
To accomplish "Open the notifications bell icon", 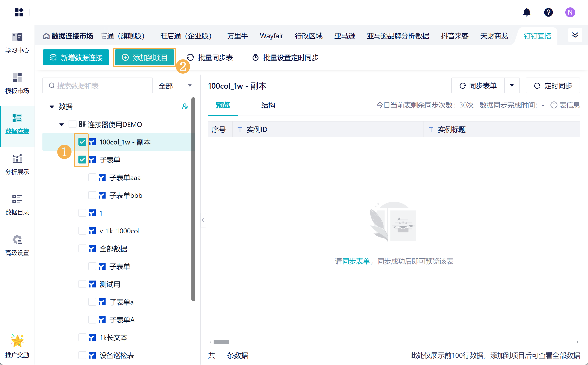I will (x=527, y=12).
